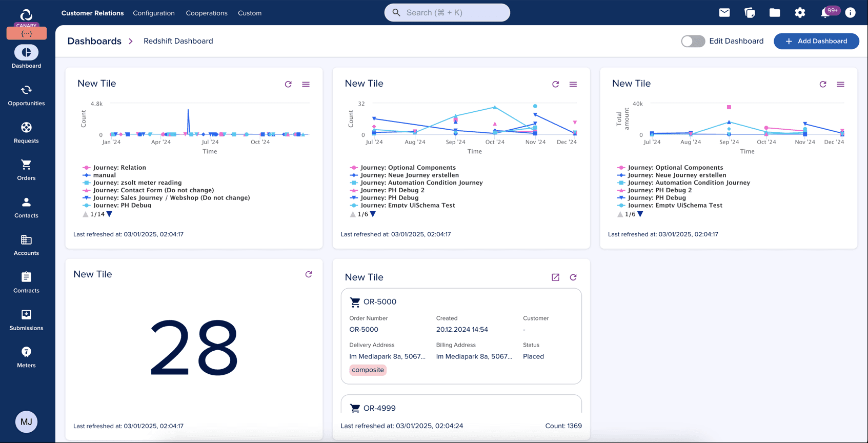Open notifications bell with 99+ badge
Image resolution: width=868 pixels, height=443 pixels.
click(x=825, y=13)
